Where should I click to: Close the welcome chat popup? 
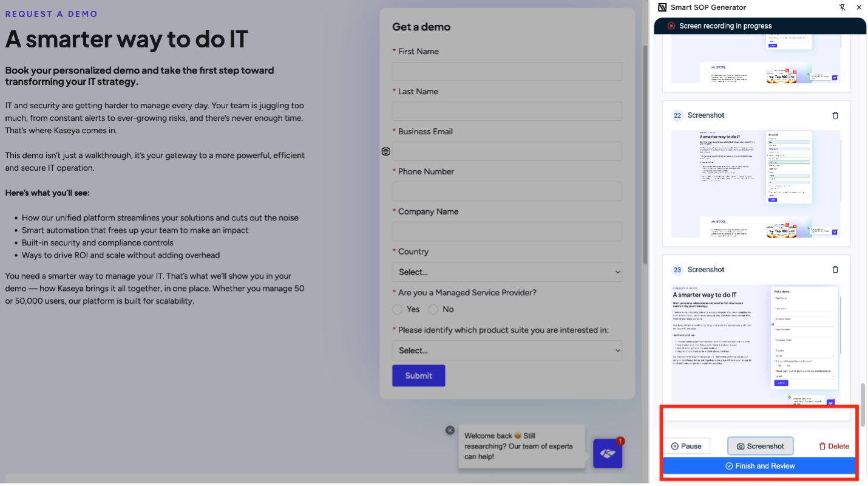tap(450, 430)
